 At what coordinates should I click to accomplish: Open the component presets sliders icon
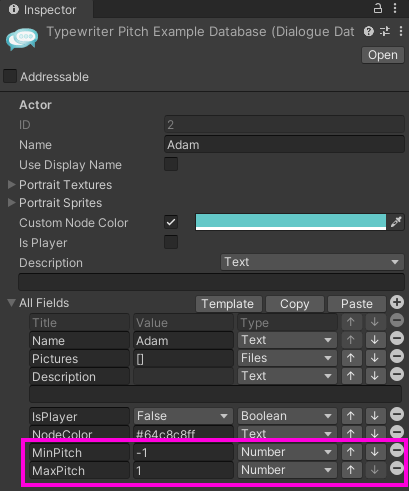[385, 31]
